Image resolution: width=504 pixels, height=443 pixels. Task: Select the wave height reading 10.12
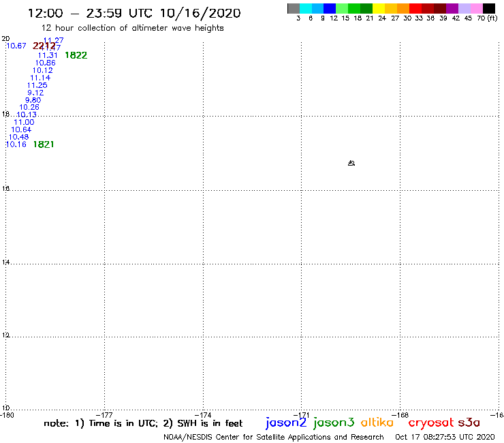point(43,70)
